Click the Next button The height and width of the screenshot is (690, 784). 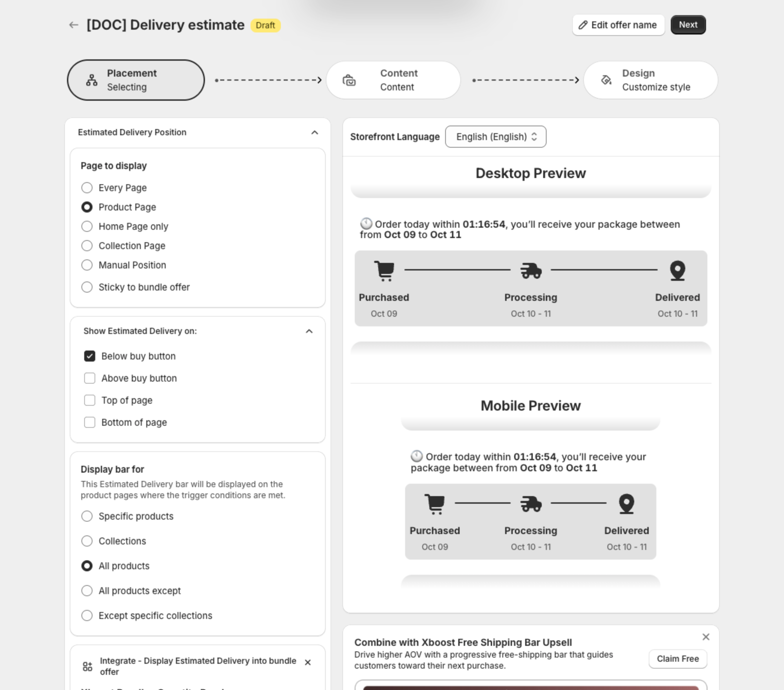coord(688,25)
